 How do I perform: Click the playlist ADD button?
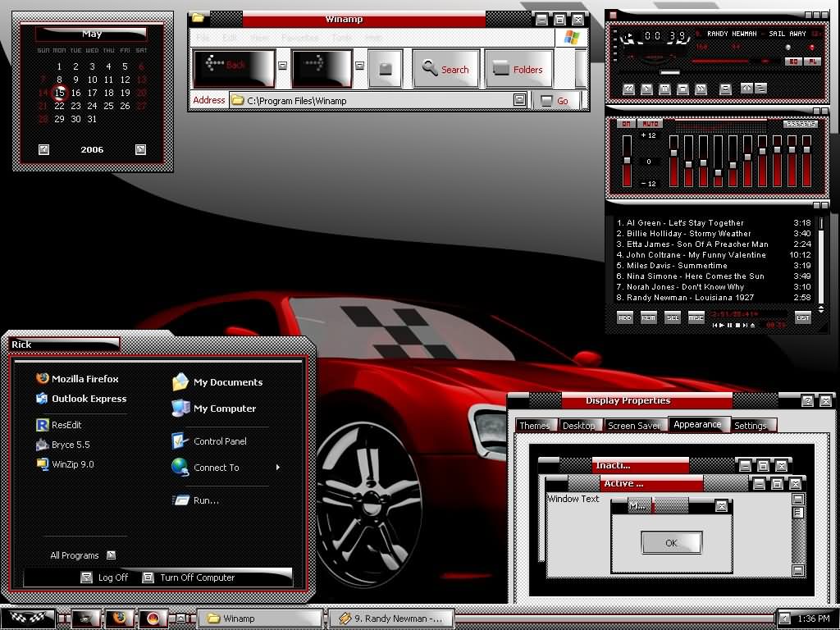(624, 317)
